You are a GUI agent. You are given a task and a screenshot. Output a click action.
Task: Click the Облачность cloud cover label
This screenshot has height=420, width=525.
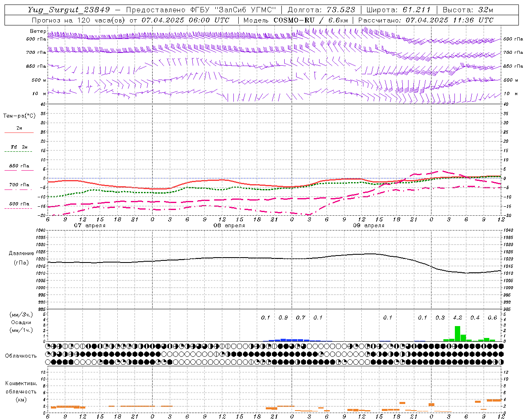[21, 356]
